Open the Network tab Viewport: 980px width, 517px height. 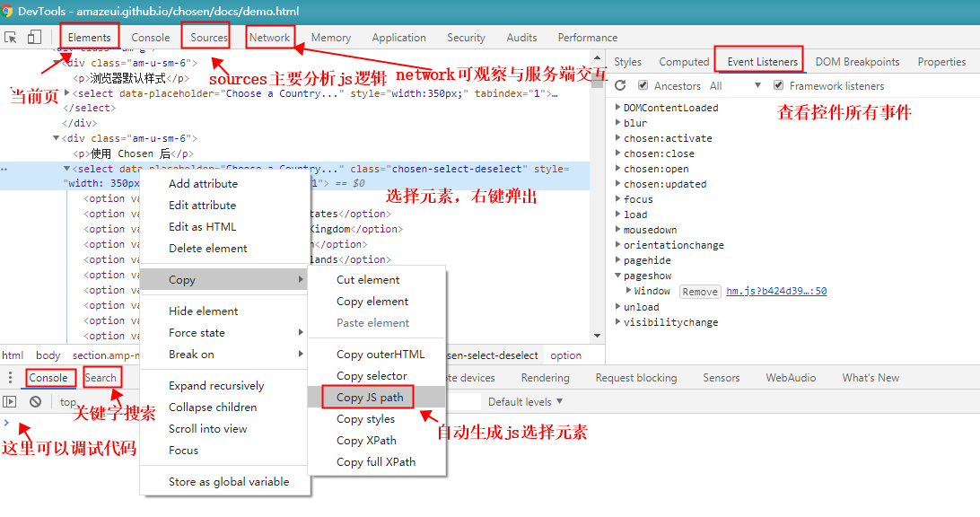[x=269, y=38]
